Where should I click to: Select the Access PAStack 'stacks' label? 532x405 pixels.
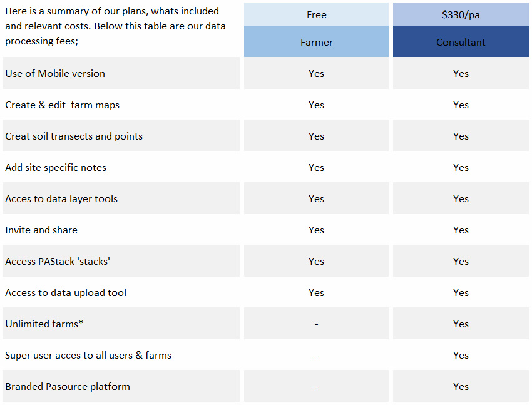[x=58, y=261]
